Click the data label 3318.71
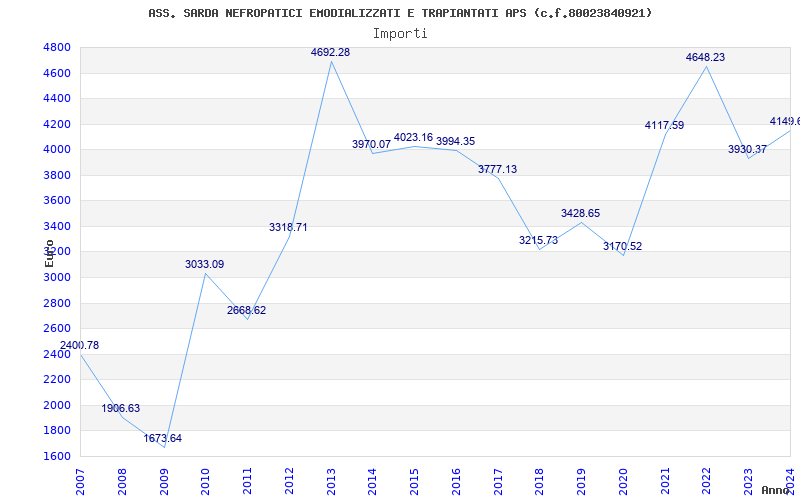The height and width of the screenshot is (500, 800). [x=288, y=228]
